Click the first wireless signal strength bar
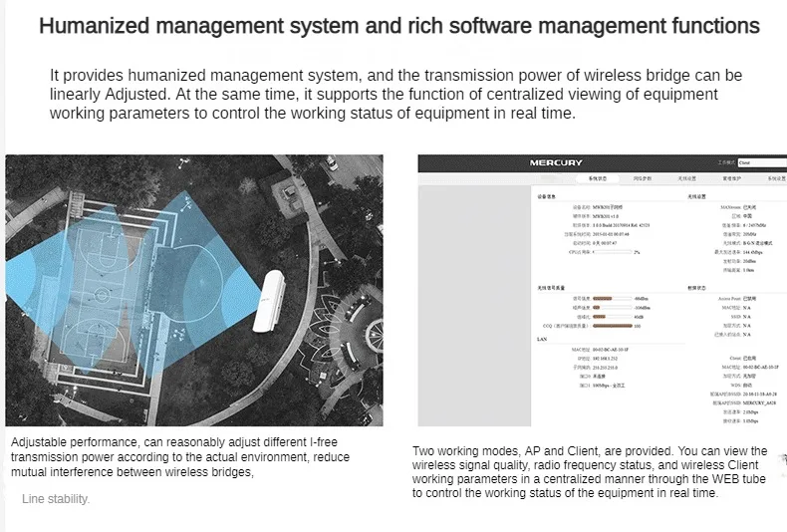Image resolution: width=787 pixels, height=532 pixels. [x=611, y=298]
